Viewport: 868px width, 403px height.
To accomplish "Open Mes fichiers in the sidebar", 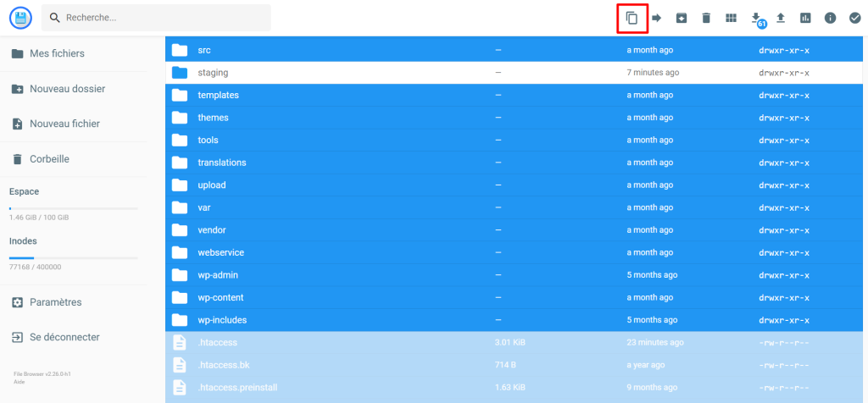I will 56,53.
